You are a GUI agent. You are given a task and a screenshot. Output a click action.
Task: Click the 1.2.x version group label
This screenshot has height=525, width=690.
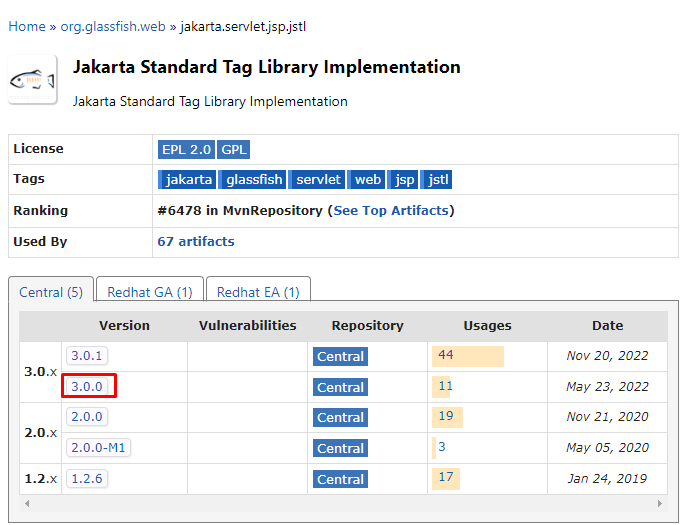(40, 479)
